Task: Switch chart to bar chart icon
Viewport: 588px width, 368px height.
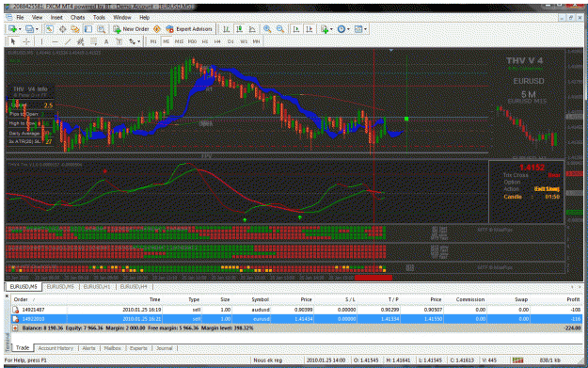Action: [227, 29]
